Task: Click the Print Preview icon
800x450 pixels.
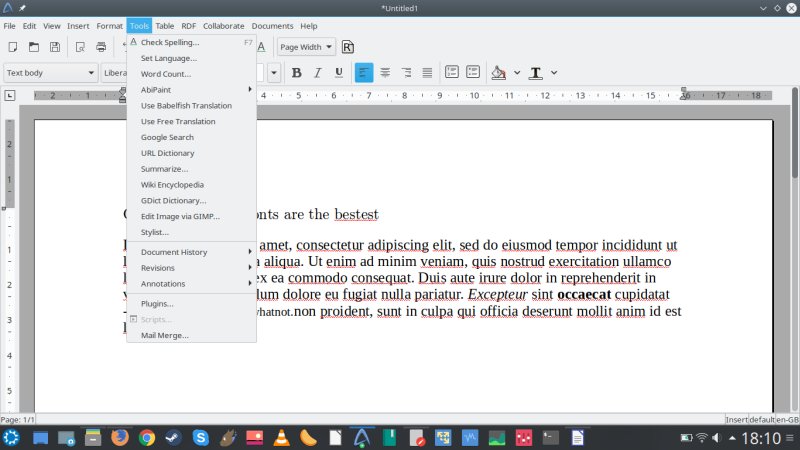Action: [79, 47]
